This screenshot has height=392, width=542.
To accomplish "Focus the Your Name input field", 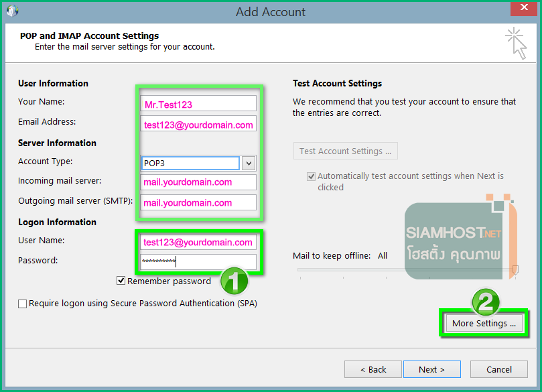I will pyautogui.click(x=199, y=104).
